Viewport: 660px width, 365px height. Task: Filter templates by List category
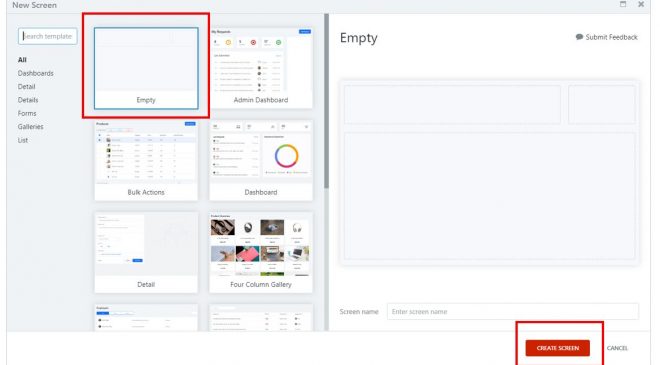point(23,140)
